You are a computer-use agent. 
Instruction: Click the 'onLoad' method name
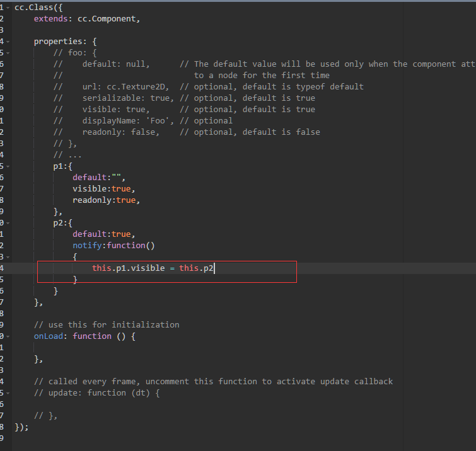point(49,336)
